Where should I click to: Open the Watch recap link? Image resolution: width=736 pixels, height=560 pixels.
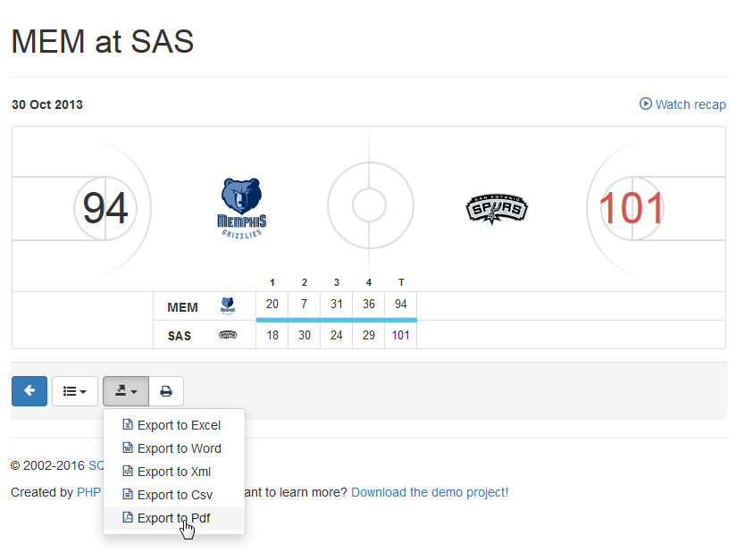690,104
